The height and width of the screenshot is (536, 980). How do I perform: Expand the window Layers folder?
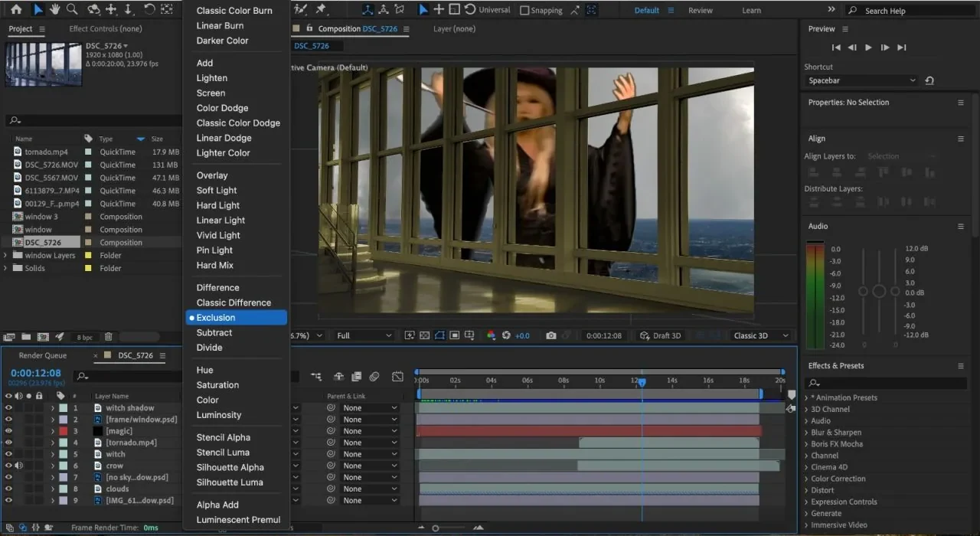coord(7,256)
